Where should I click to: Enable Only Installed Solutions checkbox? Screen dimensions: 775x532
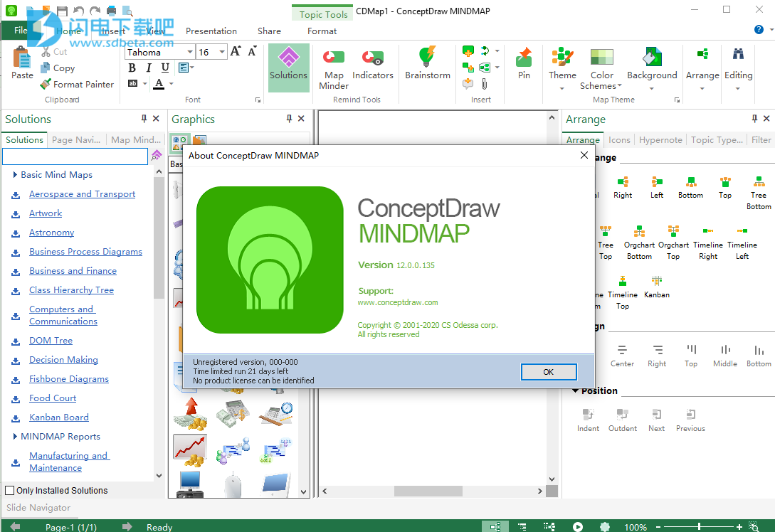pyautogui.click(x=9, y=491)
